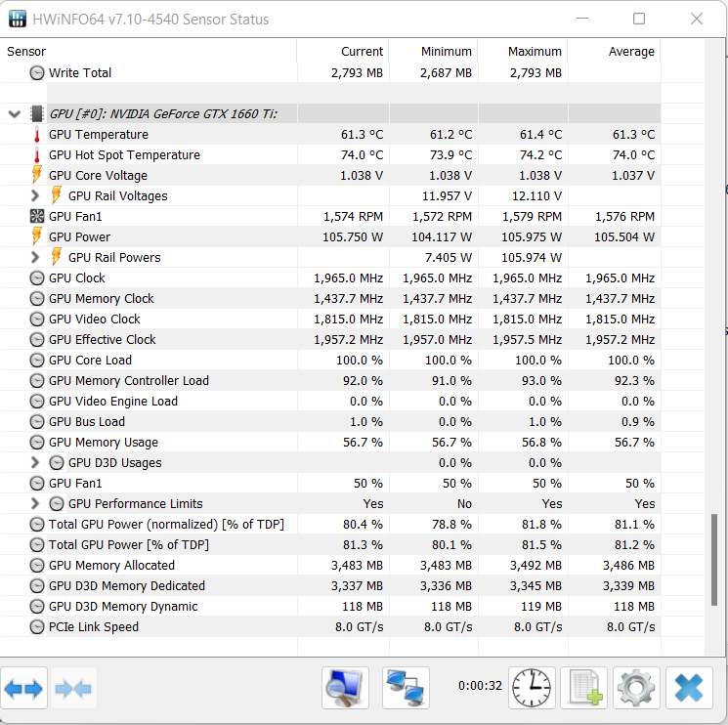Click the Minimum column header
The width and height of the screenshot is (728, 725).
tap(433, 51)
